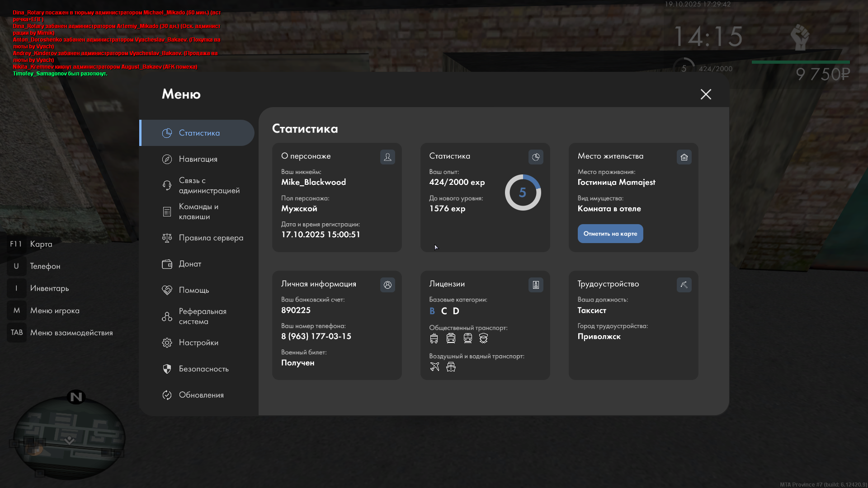Screen dimensions: 868x488
Task: Open the Навигация menu section
Action: (x=198, y=159)
